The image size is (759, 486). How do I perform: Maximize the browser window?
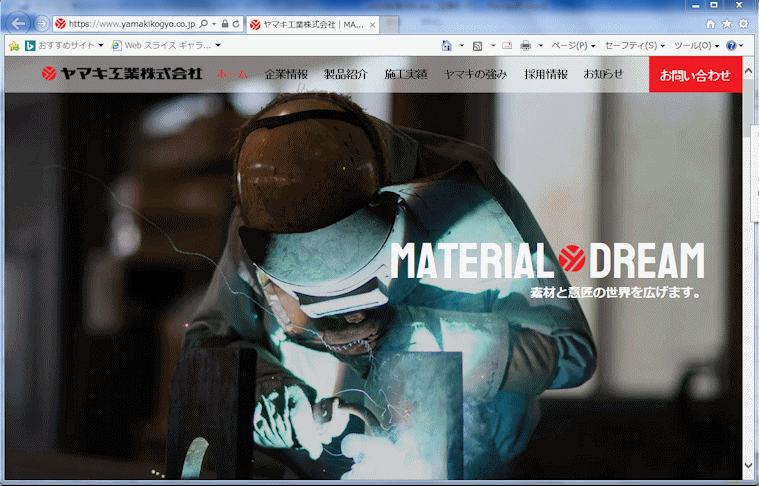click(714, 5)
